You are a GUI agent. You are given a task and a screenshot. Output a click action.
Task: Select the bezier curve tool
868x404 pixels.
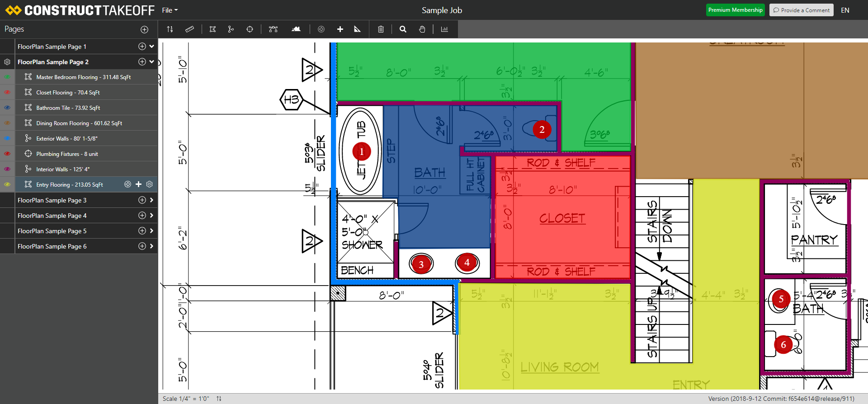click(273, 29)
